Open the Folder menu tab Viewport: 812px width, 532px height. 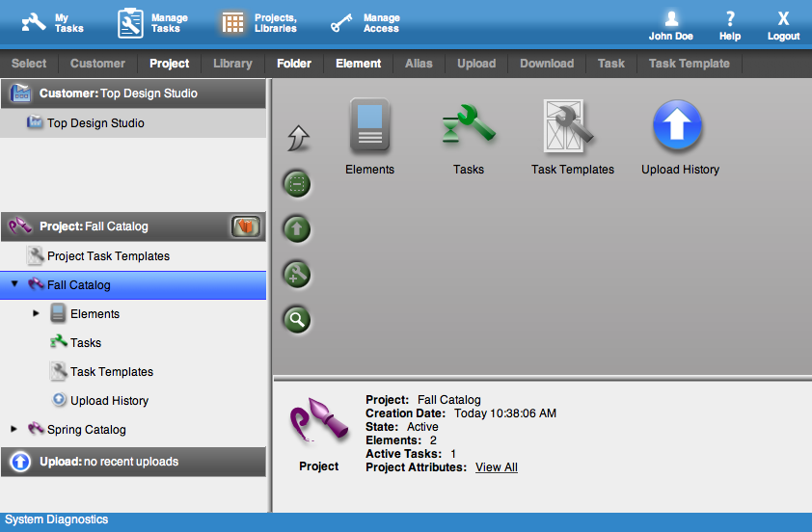(x=294, y=64)
